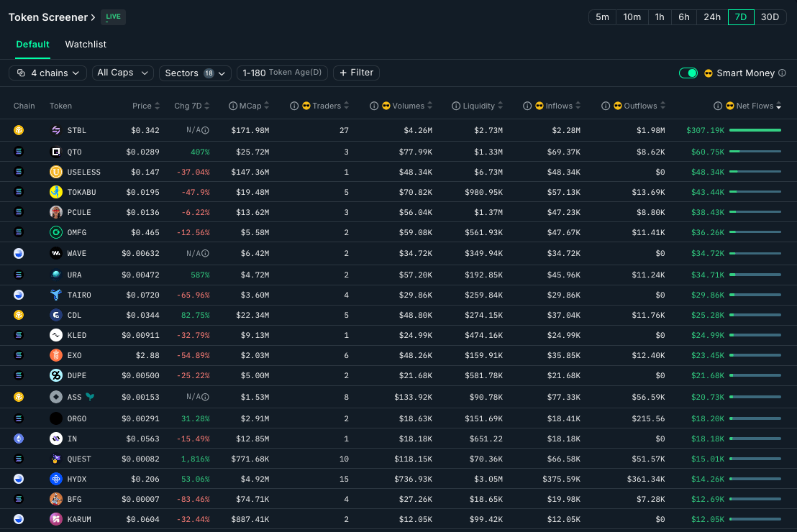
Task: Click the HYDX token logo icon
Action: coord(56,479)
